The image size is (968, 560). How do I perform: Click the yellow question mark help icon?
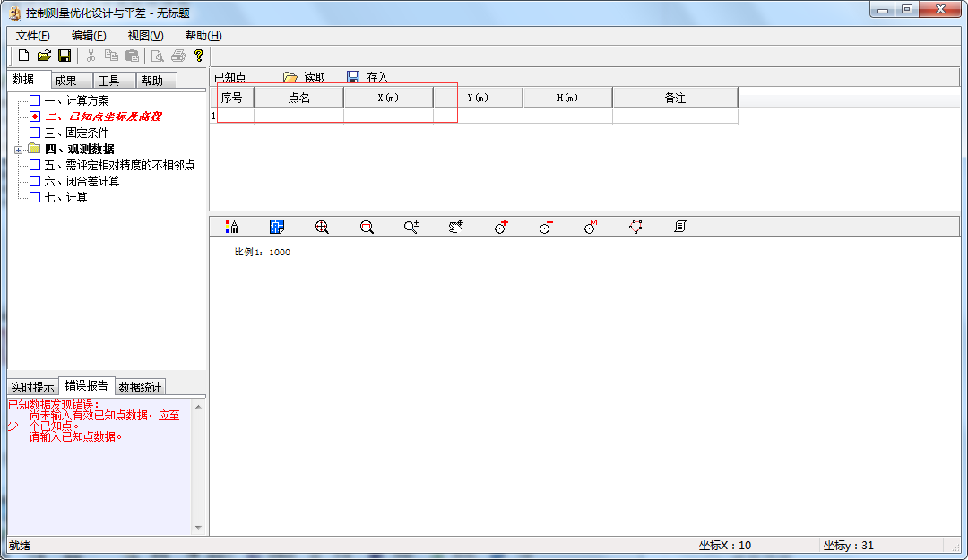[x=199, y=56]
